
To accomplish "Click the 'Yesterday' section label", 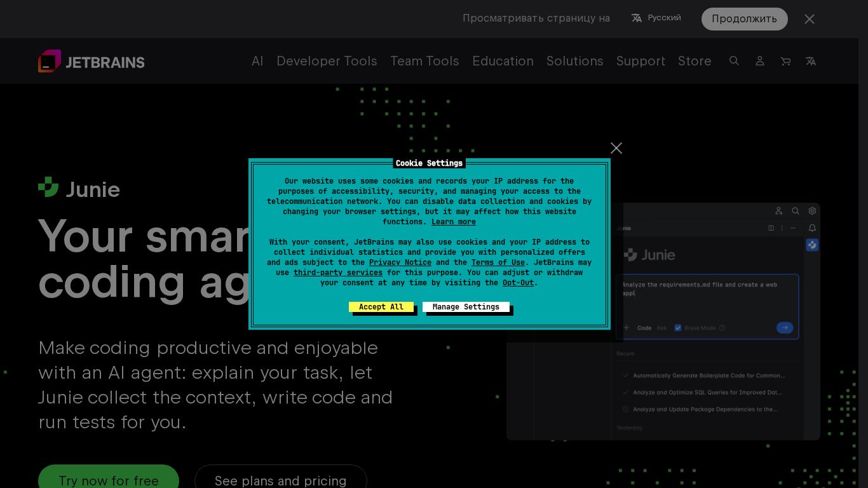I will [630, 428].
